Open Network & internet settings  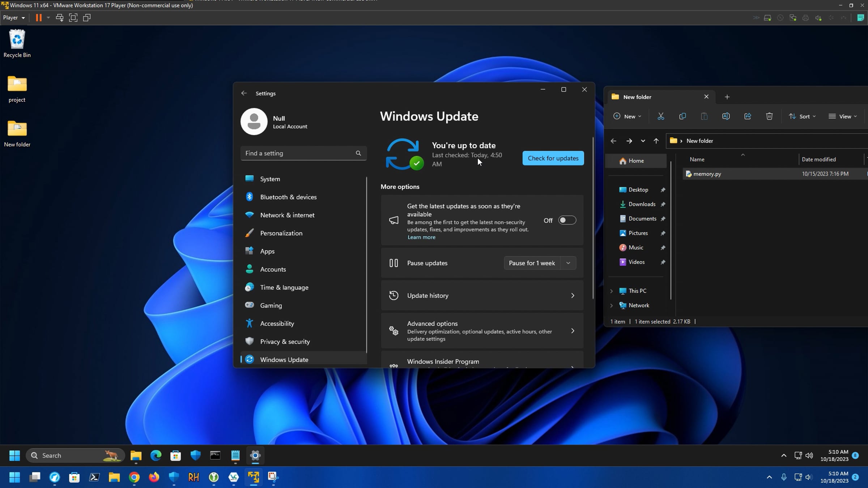[303, 215]
